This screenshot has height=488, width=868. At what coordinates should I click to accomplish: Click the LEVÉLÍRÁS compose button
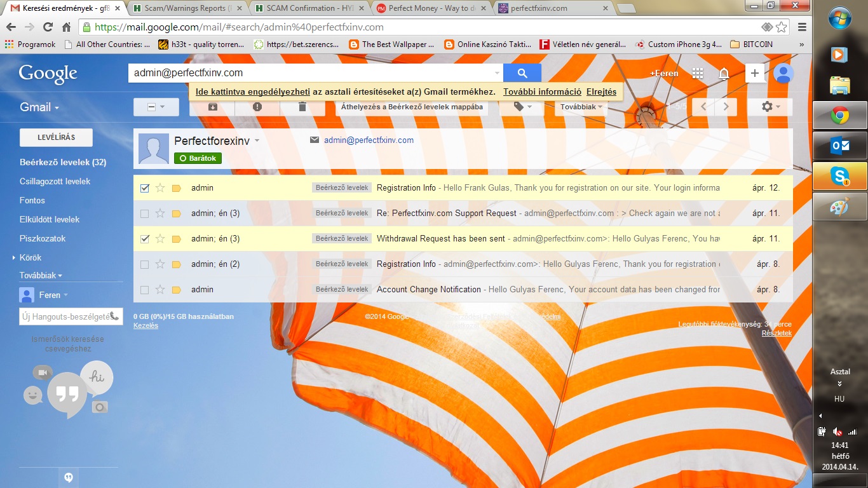(56, 137)
